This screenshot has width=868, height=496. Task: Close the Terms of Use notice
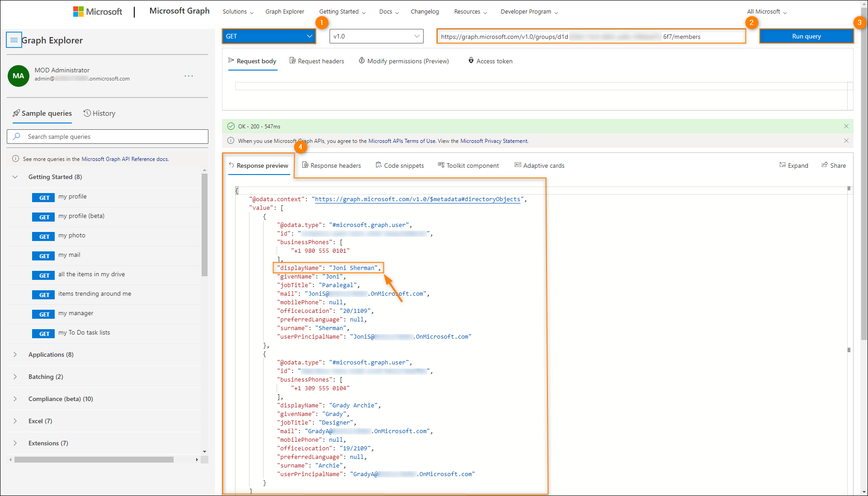coord(846,141)
